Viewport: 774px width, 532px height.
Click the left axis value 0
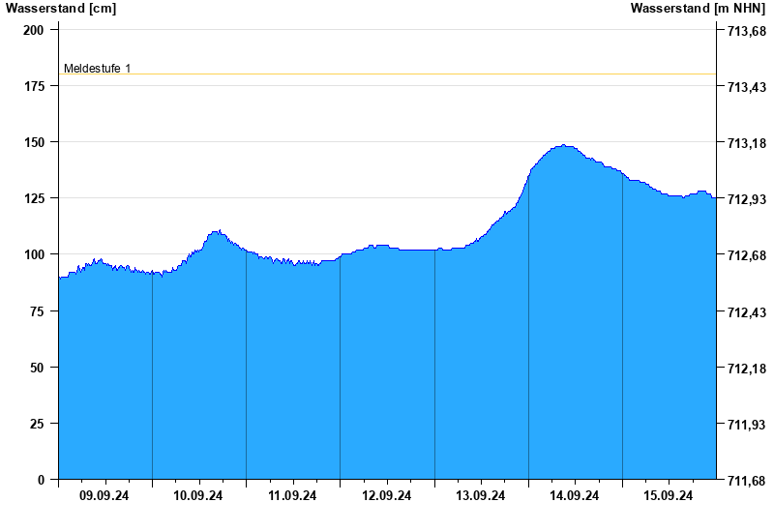pos(41,480)
